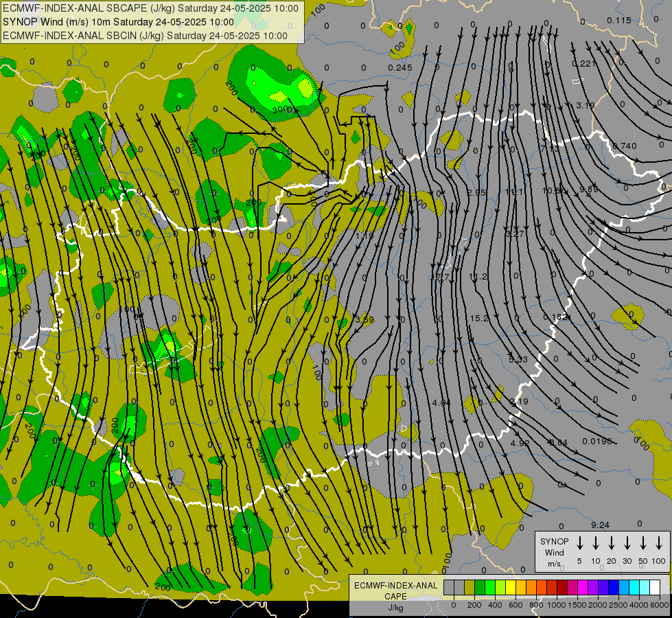
Task: Click the 20 m/s wind arrow in legend
Action: coord(612,543)
